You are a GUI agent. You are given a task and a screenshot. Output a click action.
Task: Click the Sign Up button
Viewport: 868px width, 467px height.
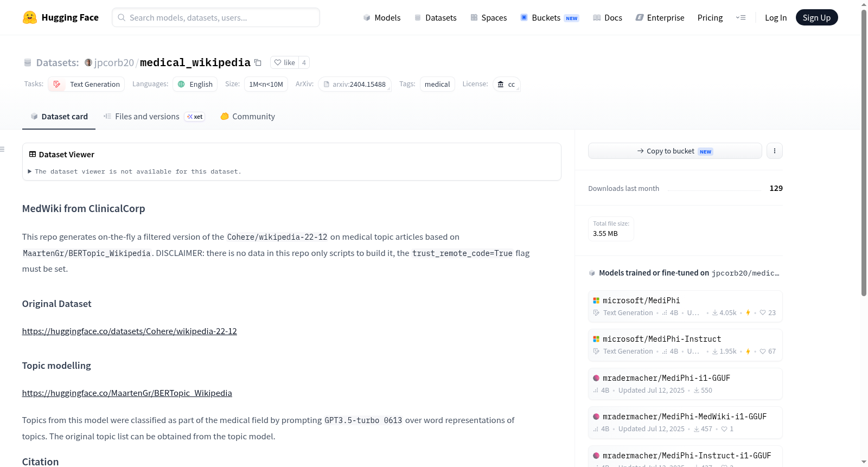pos(816,17)
